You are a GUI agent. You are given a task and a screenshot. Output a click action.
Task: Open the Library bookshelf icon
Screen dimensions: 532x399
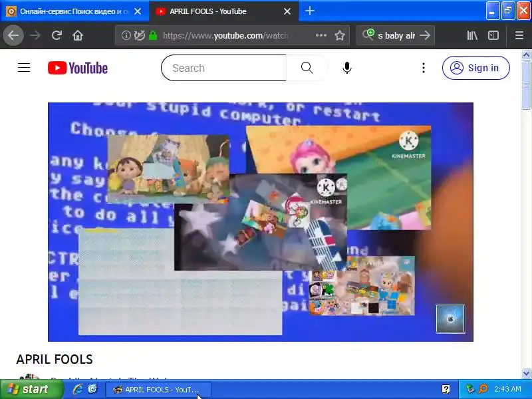472,35
